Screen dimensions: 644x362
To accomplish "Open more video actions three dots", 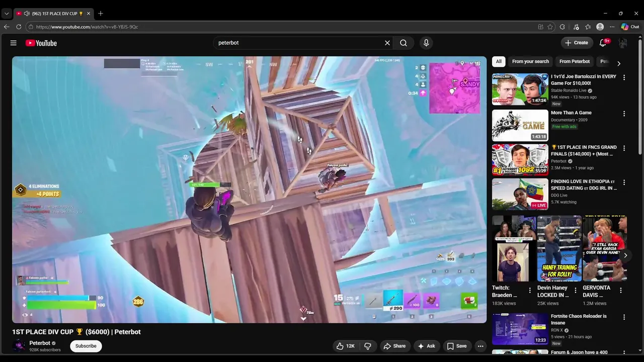I will point(480,346).
